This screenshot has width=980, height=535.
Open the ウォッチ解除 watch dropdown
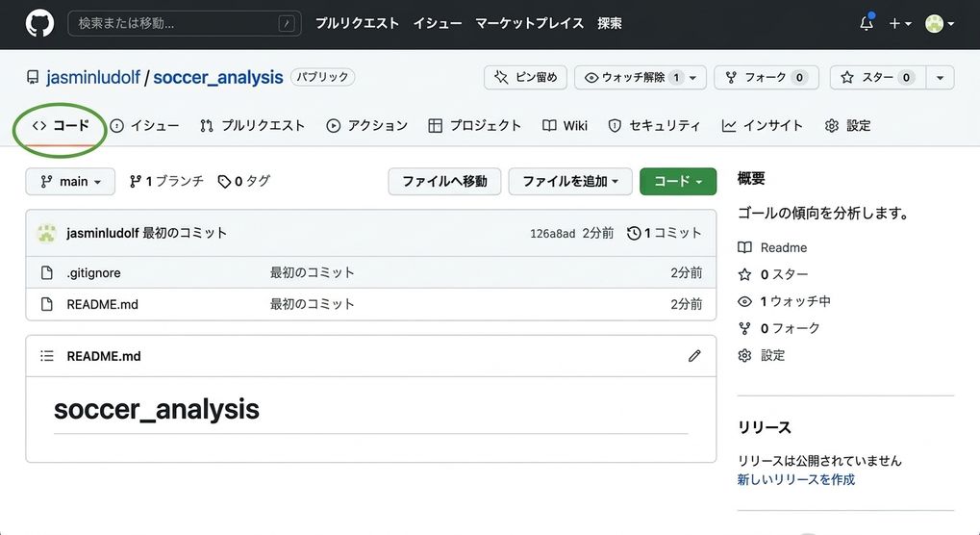click(x=640, y=78)
